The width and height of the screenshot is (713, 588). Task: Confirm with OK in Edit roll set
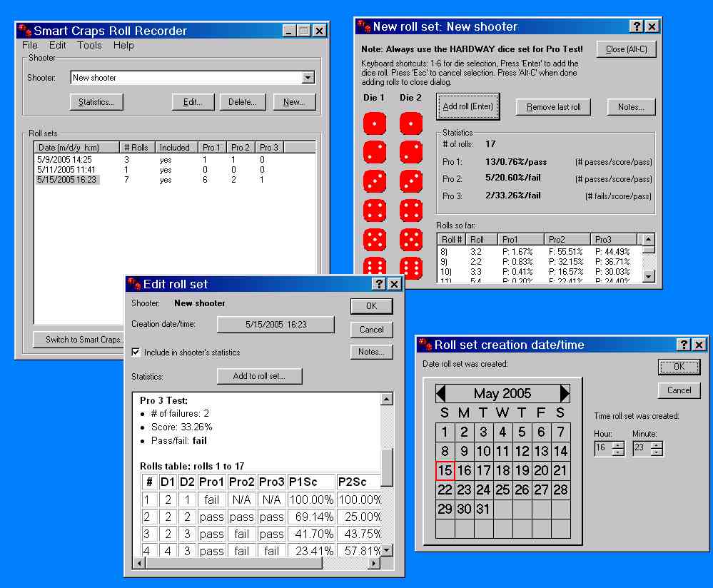pyautogui.click(x=372, y=306)
